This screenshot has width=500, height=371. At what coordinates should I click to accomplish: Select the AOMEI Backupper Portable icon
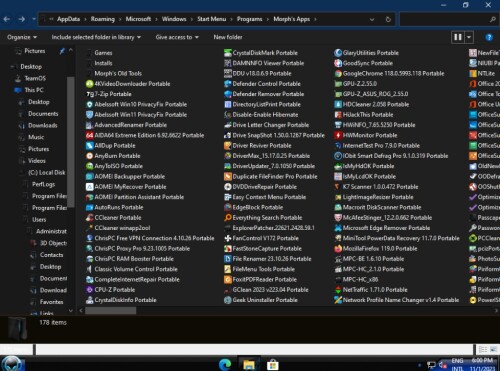(x=90, y=176)
